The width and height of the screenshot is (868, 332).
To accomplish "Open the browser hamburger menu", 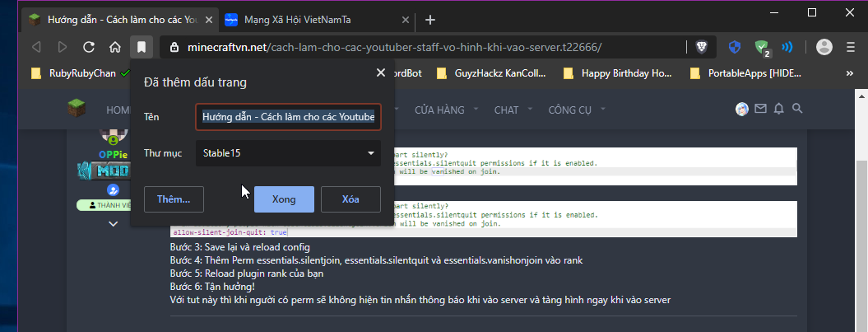I will coord(851,47).
